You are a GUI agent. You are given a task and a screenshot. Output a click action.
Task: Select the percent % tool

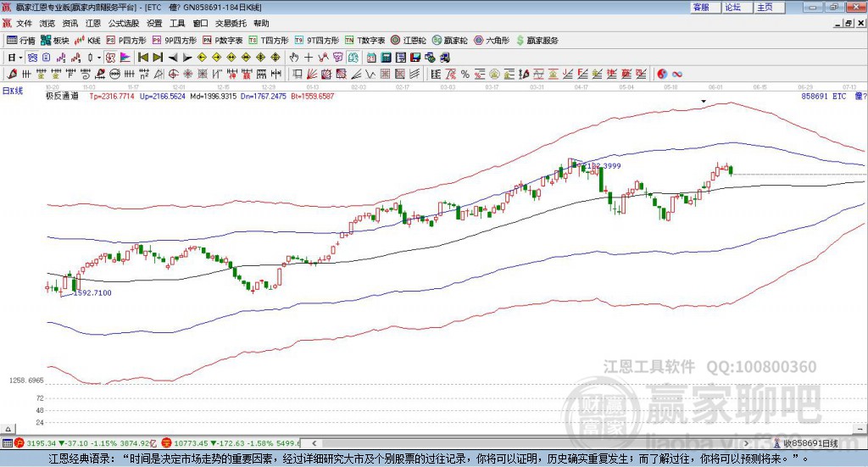pos(465,74)
